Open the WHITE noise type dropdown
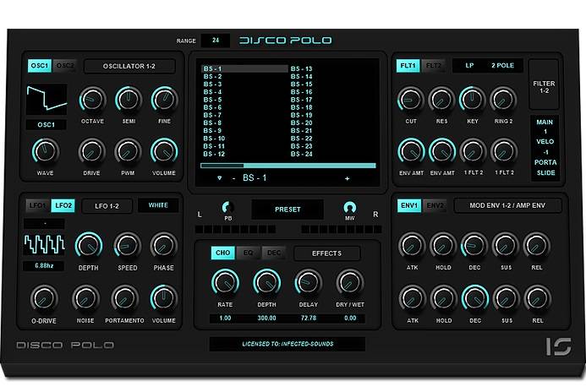This screenshot has height=392, width=586. (159, 205)
